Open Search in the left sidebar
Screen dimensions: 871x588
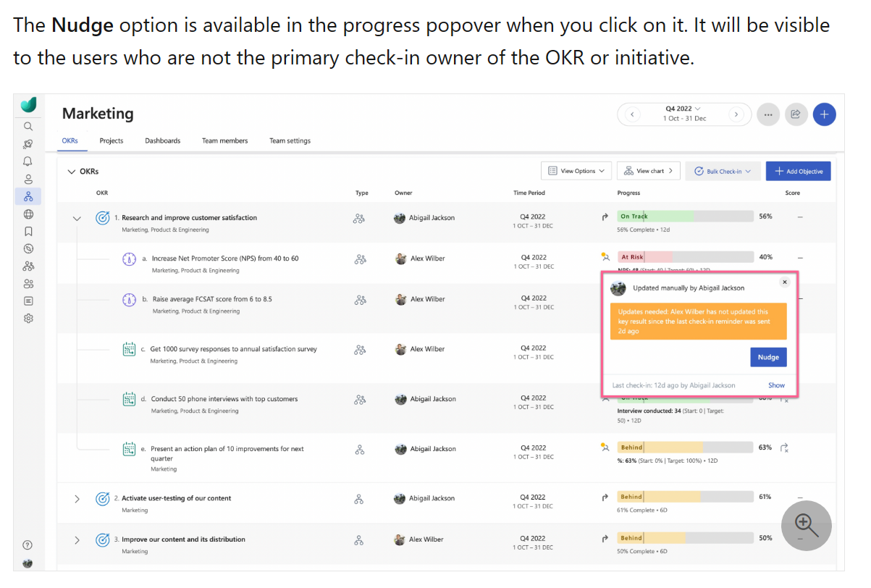click(28, 126)
